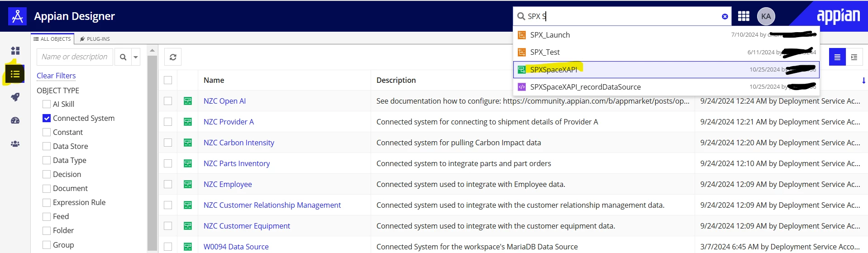The height and width of the screenshot is (253, 868).
Task: Click the NZC Provider A object icon
Action: (x=188, y=122)
